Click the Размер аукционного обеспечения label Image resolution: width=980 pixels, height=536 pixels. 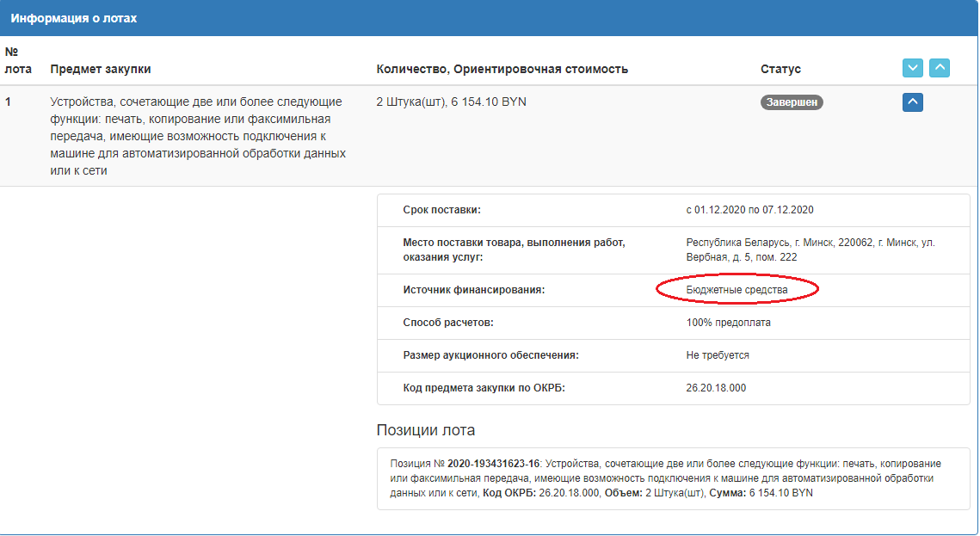[x=490, y=354]
